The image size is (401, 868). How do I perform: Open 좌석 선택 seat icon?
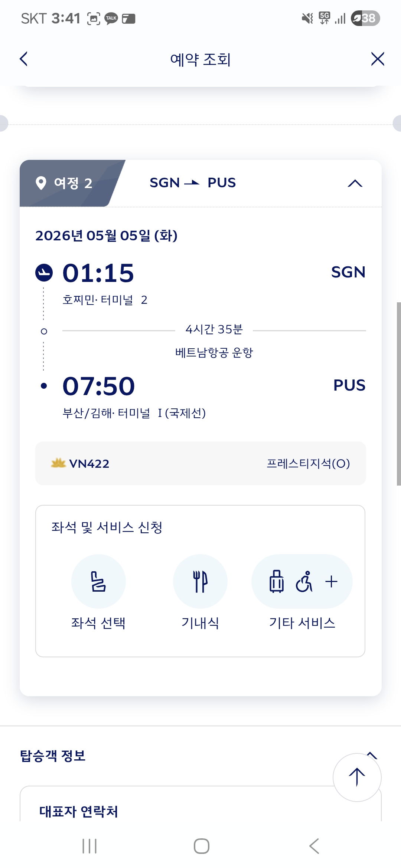coord(98,581)
